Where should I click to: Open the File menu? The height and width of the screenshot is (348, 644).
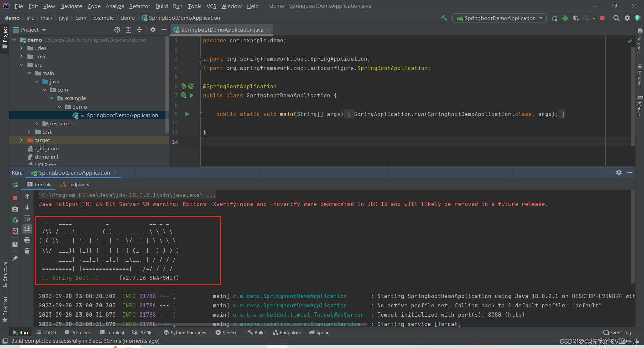(x=19, y=6)
